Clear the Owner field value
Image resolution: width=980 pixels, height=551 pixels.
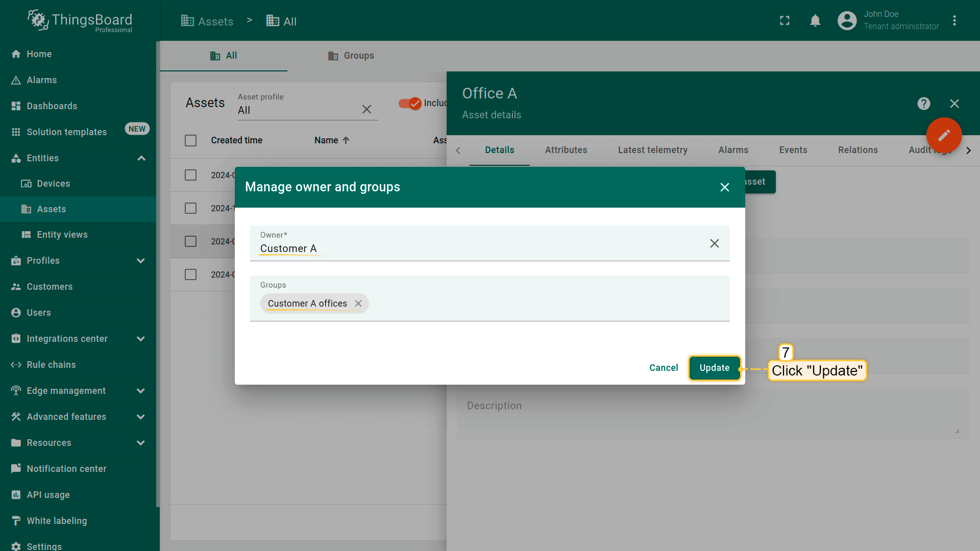point(714,243)
